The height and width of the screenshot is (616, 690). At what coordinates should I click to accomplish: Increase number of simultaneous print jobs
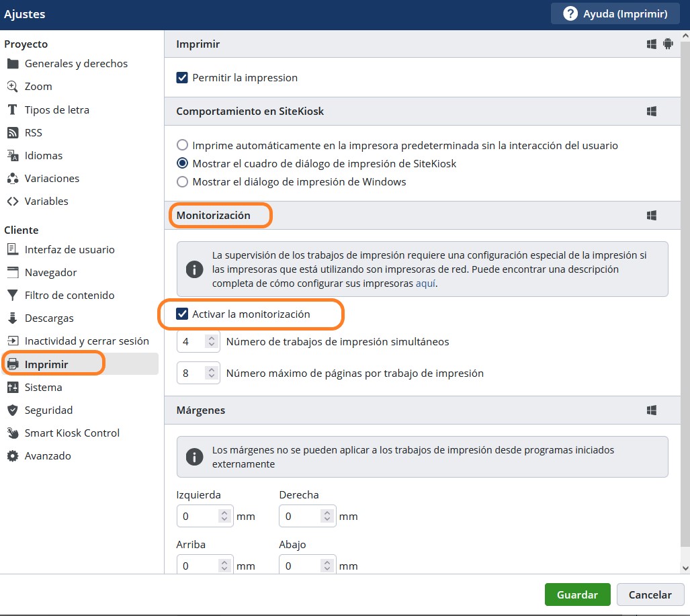click(212, 338)
